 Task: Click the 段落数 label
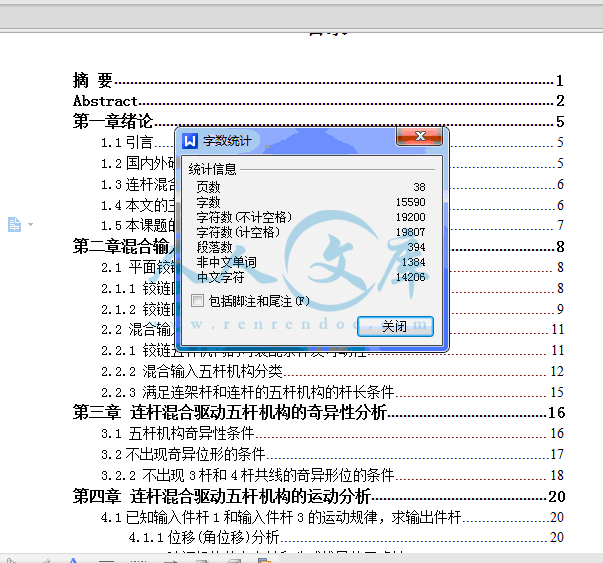click(215, 247)
